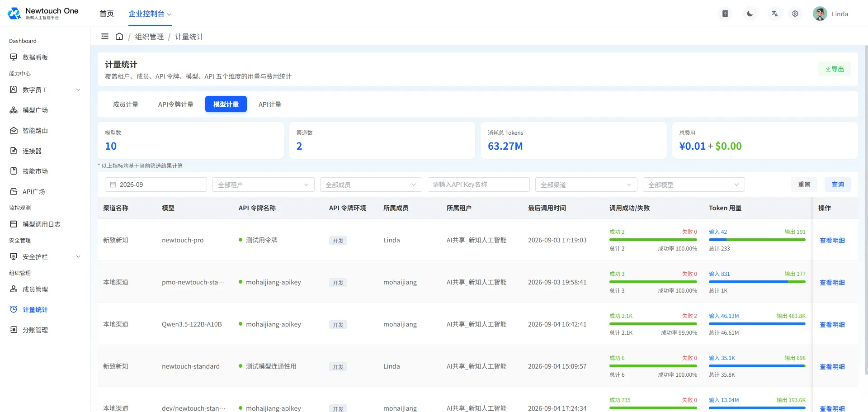The image size is (868, 412).
Task: Click the 重置 reset button
Action: (804, 185)
